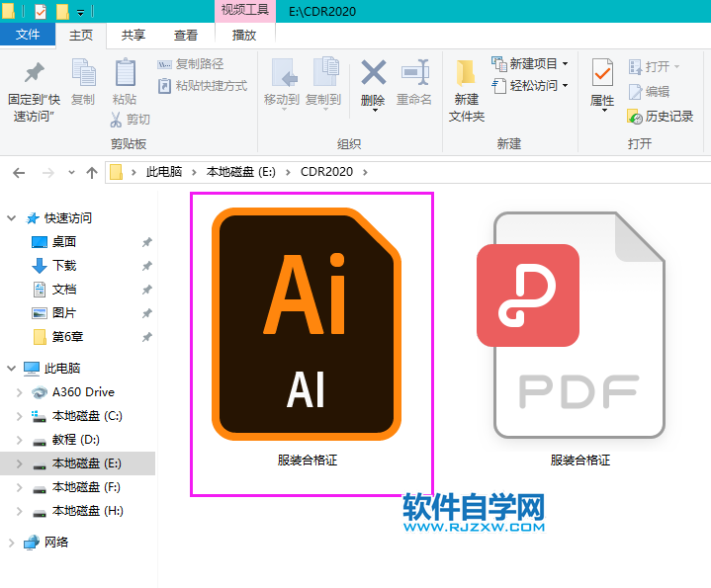Select Copy path in the clipboard group
This screenshot has height=588, width=711.
[x=191, y=64]
